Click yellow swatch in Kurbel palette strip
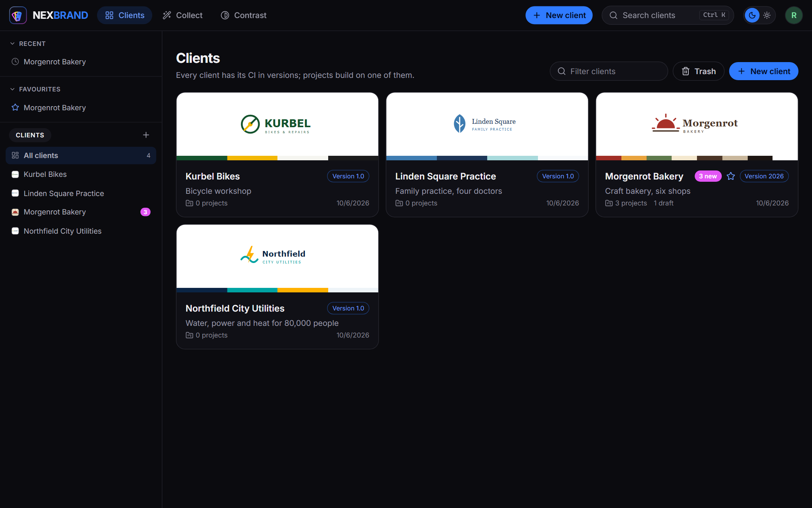Screen dimensions: 812x508 coord(252,158)
